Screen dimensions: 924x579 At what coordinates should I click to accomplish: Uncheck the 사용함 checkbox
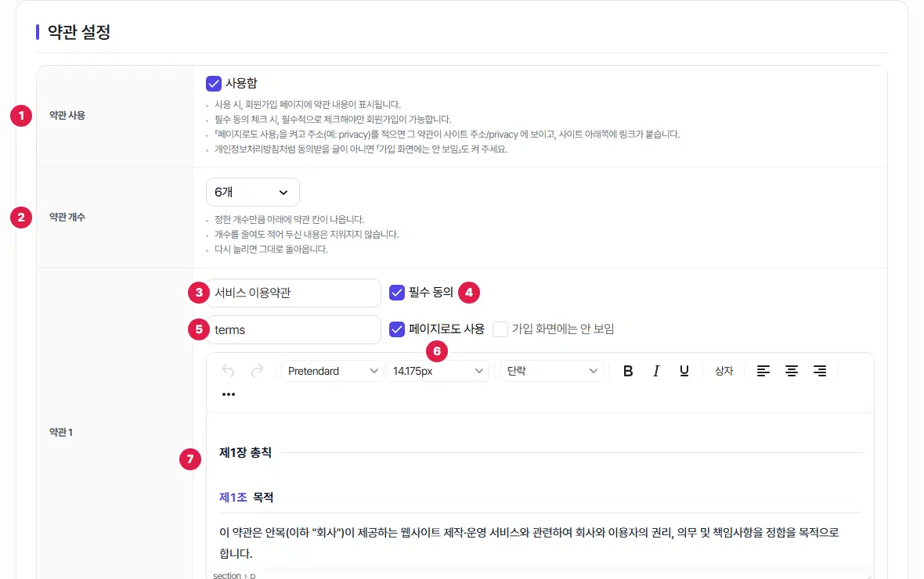point(213,83)
